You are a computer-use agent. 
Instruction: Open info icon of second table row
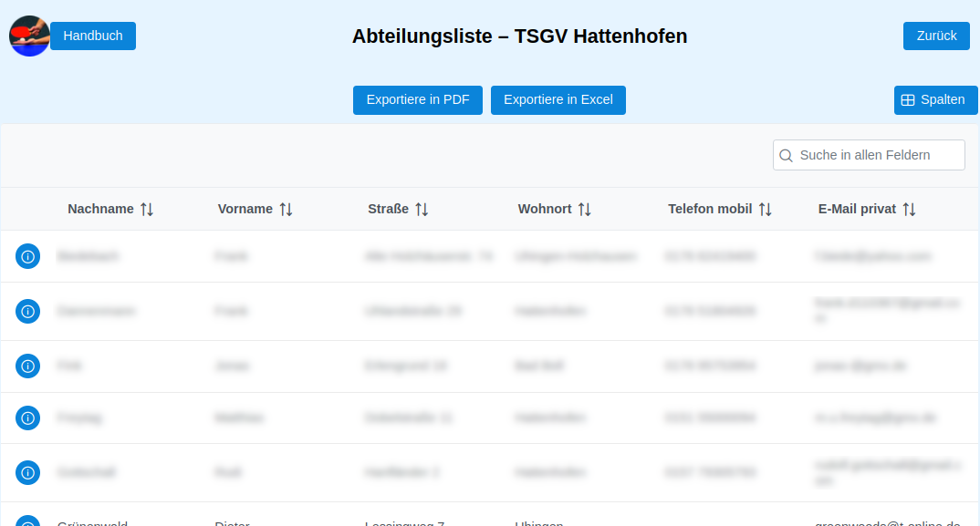point(28,311)
